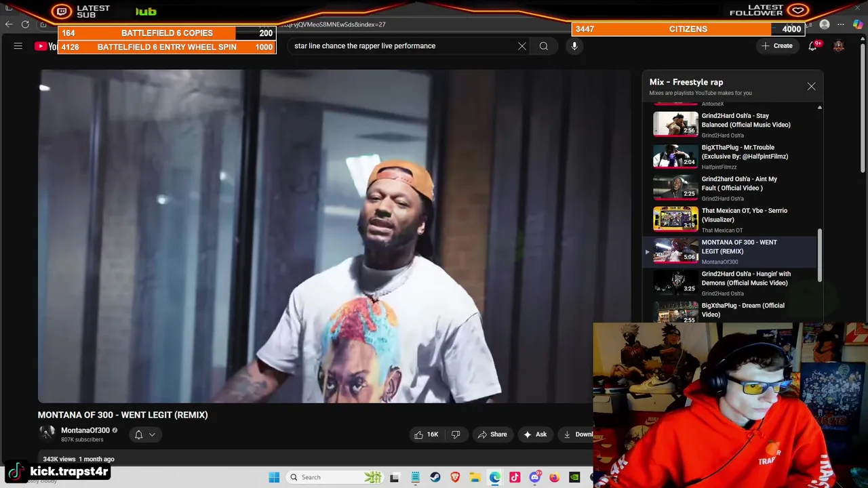Viewport: 868px width, 488px height.
Task: Open the MontanaOf300 channel name link
Action: (x=85, y=430)
